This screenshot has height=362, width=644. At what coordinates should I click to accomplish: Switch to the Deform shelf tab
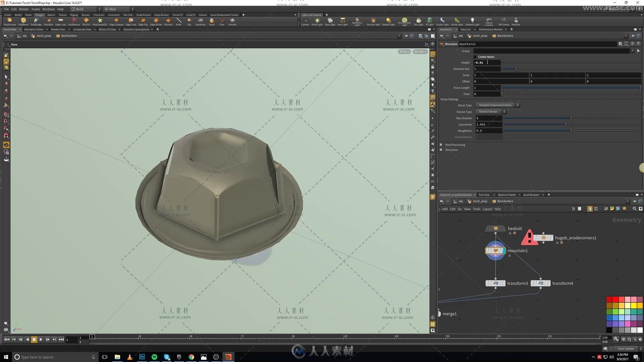(51, 15)
